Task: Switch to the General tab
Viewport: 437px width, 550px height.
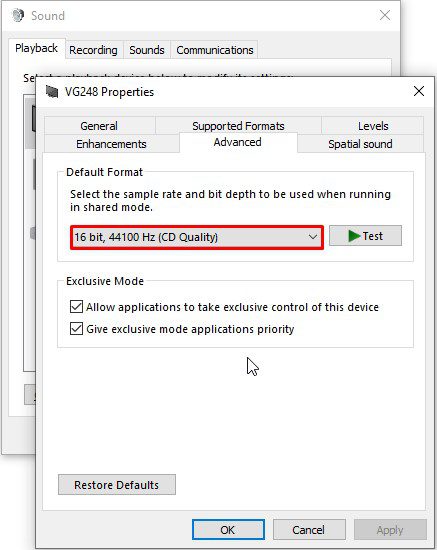Action: tap(99, 126)
